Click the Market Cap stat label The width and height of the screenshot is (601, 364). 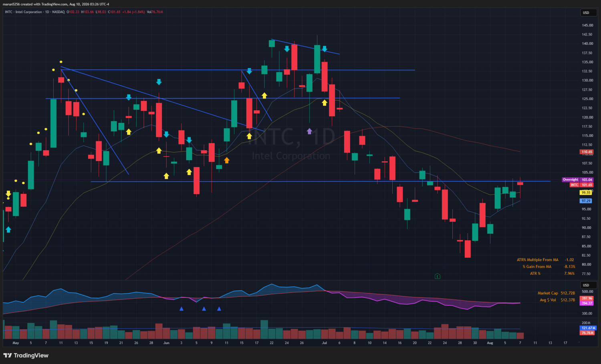(548, 293)
